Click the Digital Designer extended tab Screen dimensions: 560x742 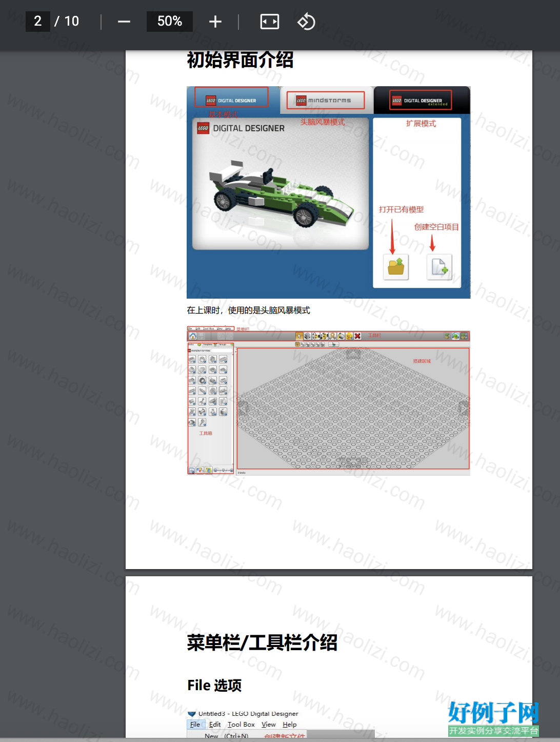tap(421, 100)
